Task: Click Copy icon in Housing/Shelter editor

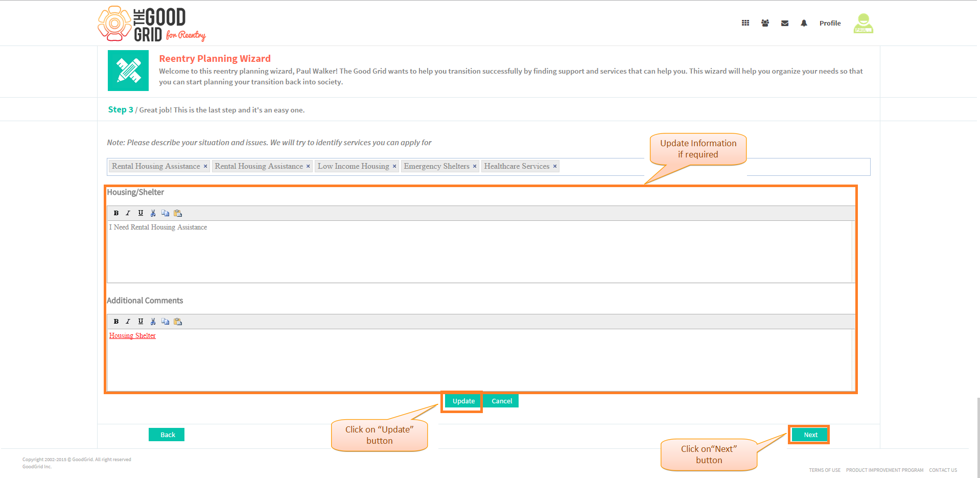Action: (x=165, y=213)
